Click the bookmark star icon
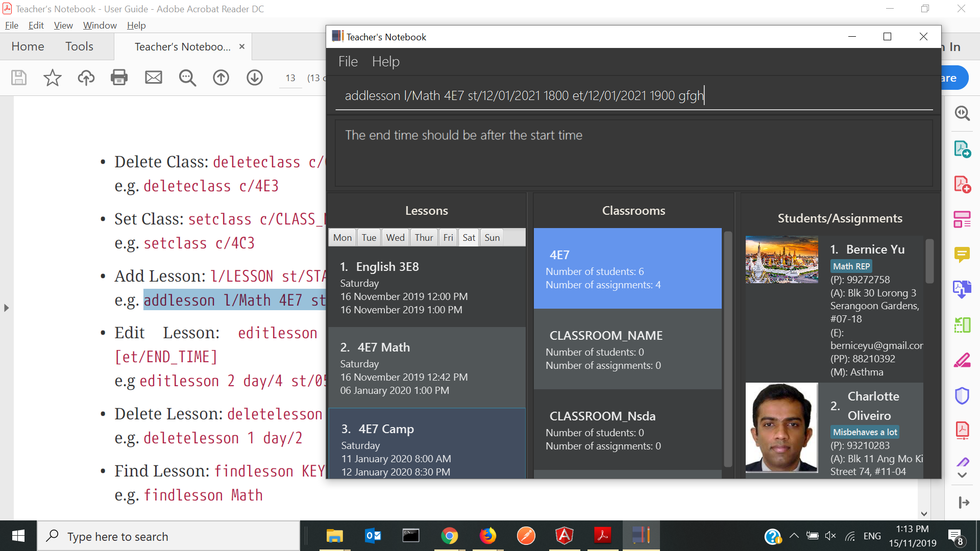This screenshot has width=980, height=551. click(52, 78)
